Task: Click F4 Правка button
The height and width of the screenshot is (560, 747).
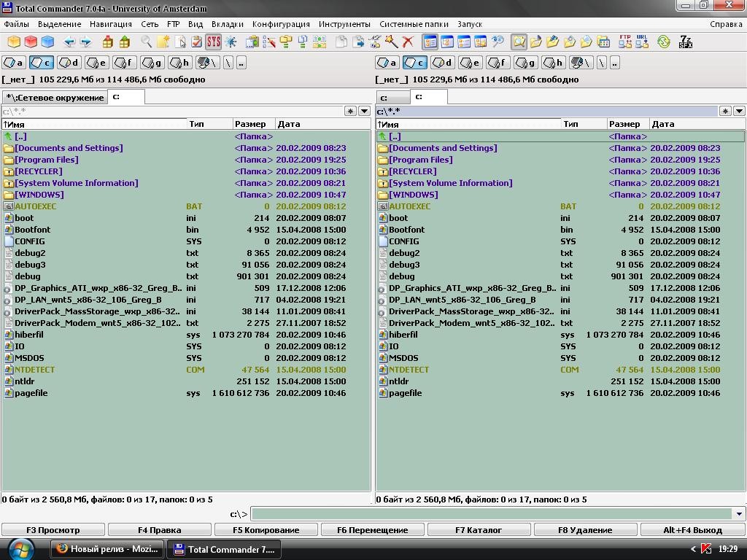Action: point(160,530)
